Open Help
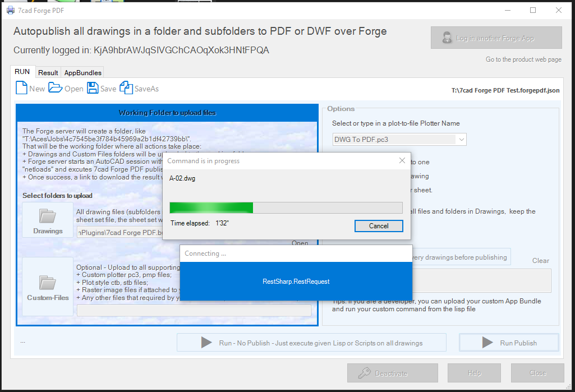 coord(474,373)
